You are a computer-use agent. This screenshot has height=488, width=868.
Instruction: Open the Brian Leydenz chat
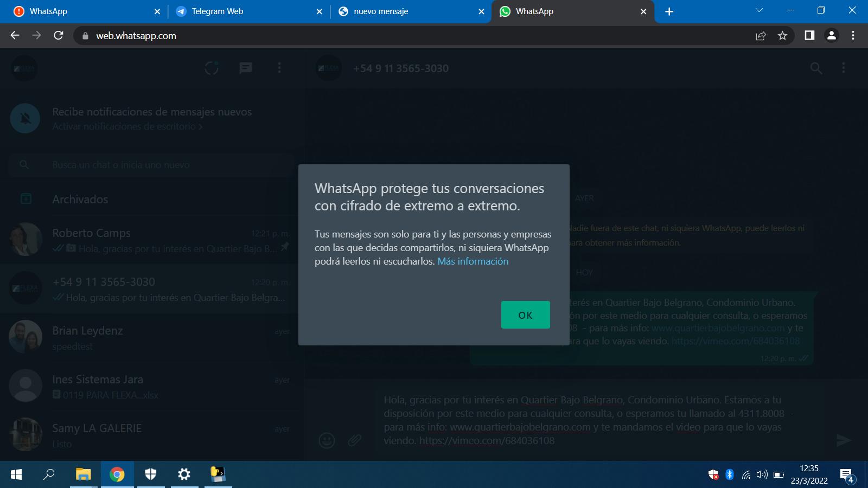pyautogui.click(x=152, y=337)
